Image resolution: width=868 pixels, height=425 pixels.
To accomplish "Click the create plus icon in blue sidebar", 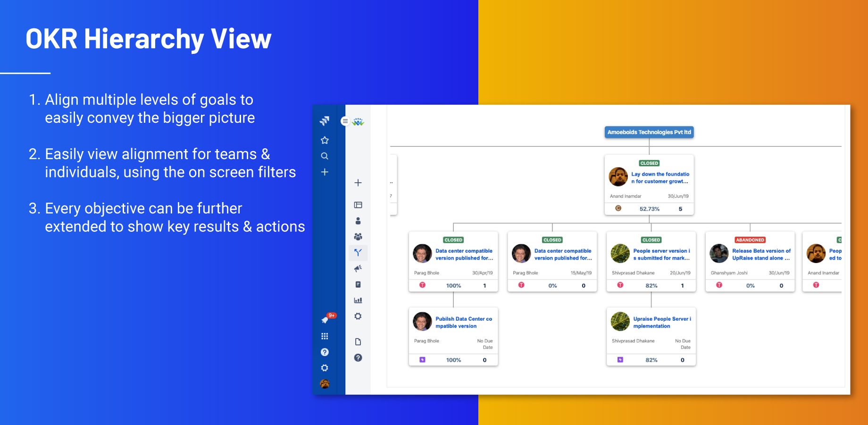I will pyautogui.click(x=325, y=172).
